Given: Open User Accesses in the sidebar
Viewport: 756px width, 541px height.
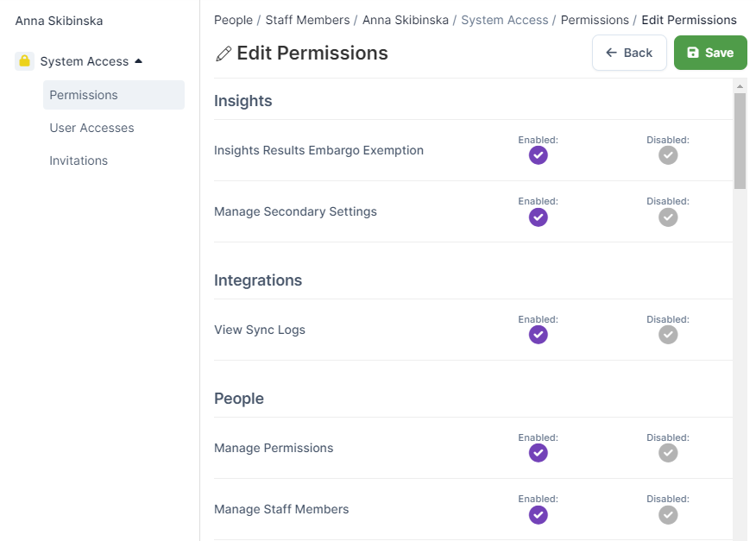Looking at the screenshot, I should (x=91, y=128).
